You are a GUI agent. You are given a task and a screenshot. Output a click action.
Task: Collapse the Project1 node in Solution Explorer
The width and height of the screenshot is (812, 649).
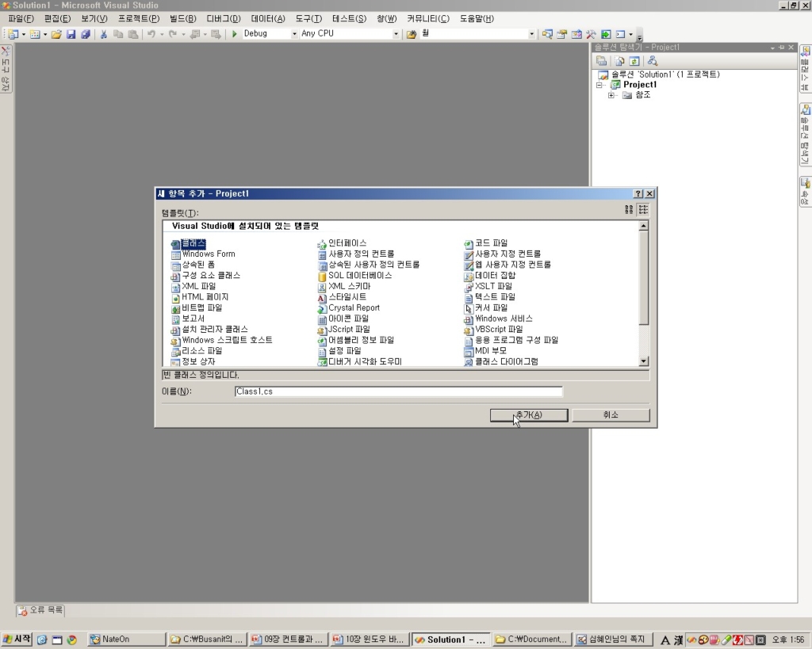point(599,85)
